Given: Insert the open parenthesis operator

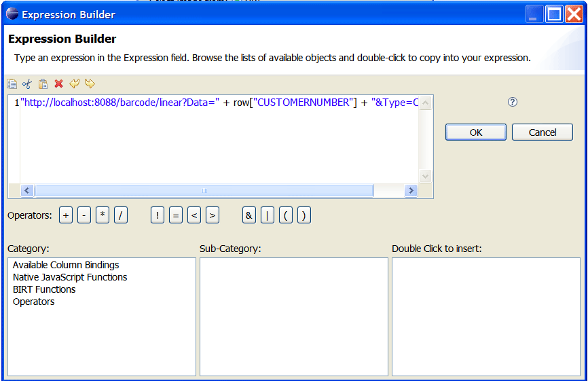Looking at the screenshot, I should coord(286,215).
